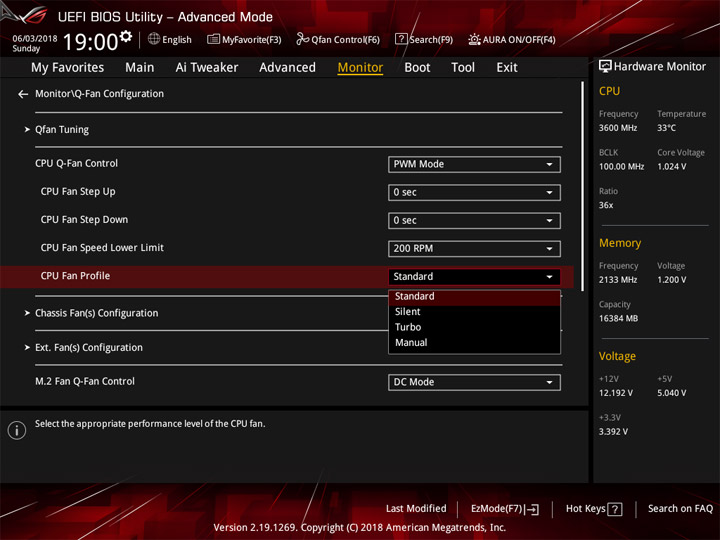Image resolution: width=720 pixels, height=540 pixels.
Task: Click the CPU Fan Step Up label
Action: (x=78, y=191)
